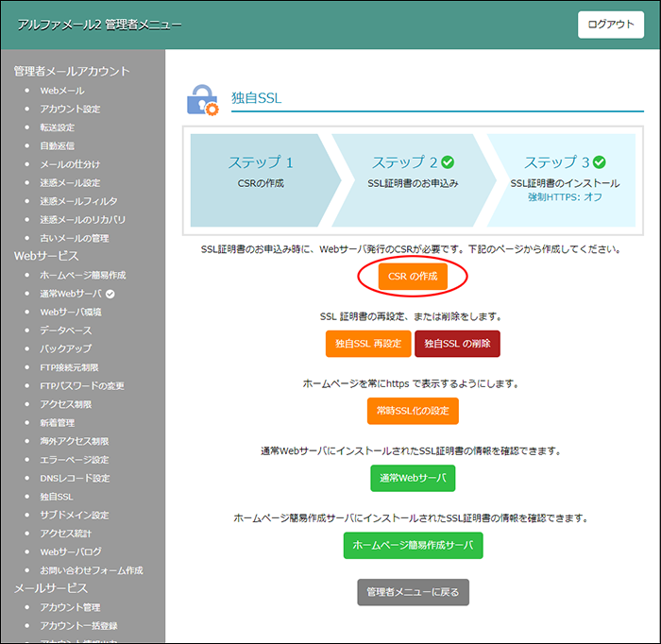The height and width of the screenshot is (644, 661).
Task: Open ホームページ簡易作成 in sidebar
Action: [x=83, y=275]
